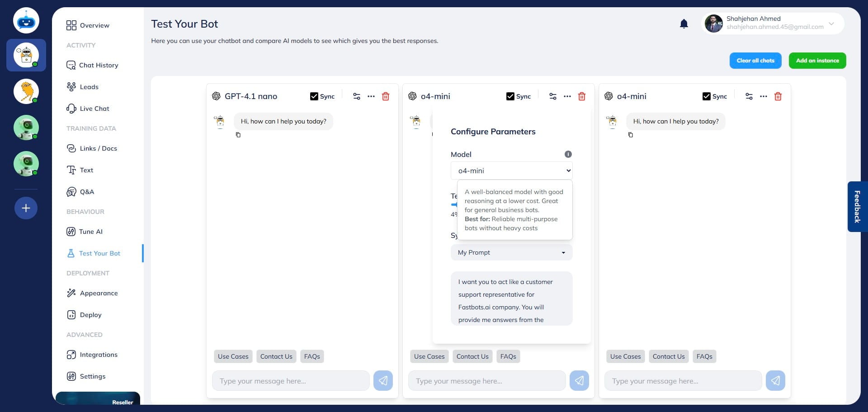Open more options on the middle o4-mini panel
Screen dimensions: 868x412
[x=567, y=96]
